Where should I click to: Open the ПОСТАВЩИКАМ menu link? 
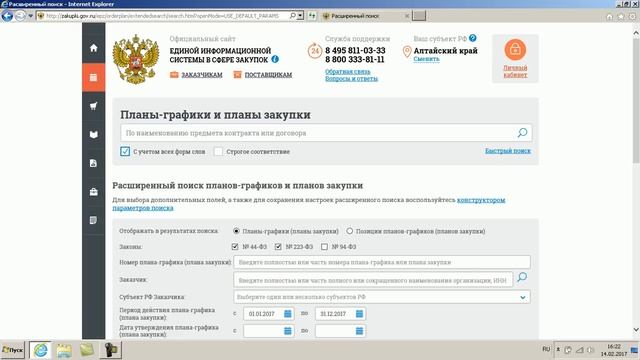[x=268, y=75]
